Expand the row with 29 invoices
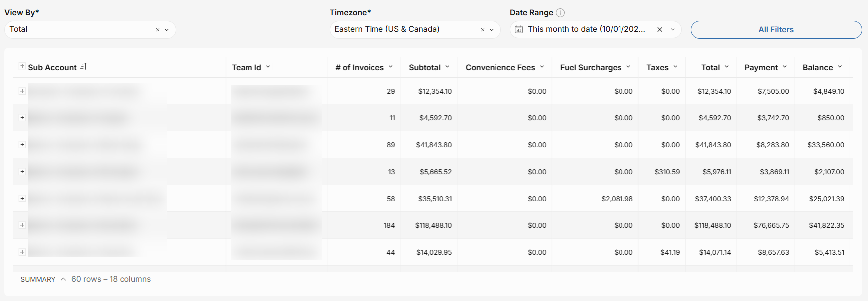 22,91
